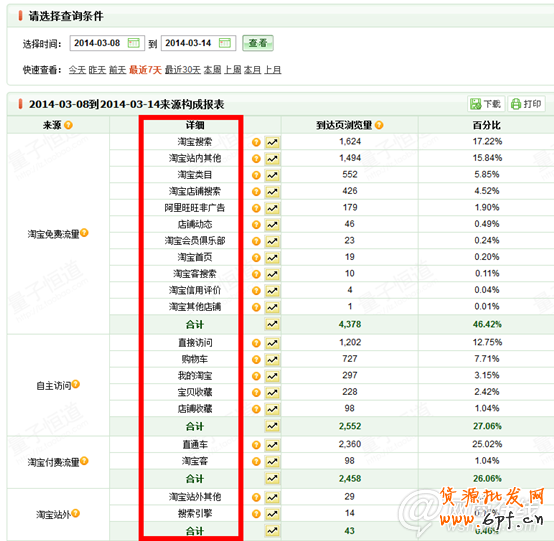554x541 pixels.
Task: Open trend chart for 我的淘宝 row
Action: point(272,376)
